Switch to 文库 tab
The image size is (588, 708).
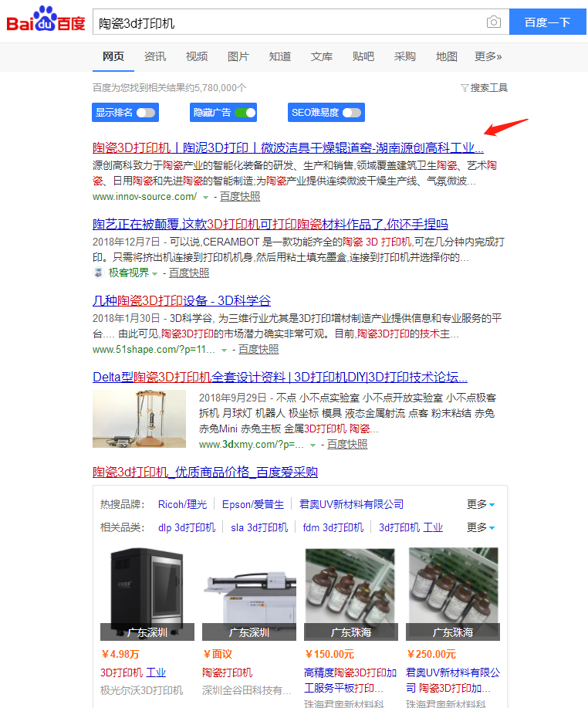pos(321,56)
